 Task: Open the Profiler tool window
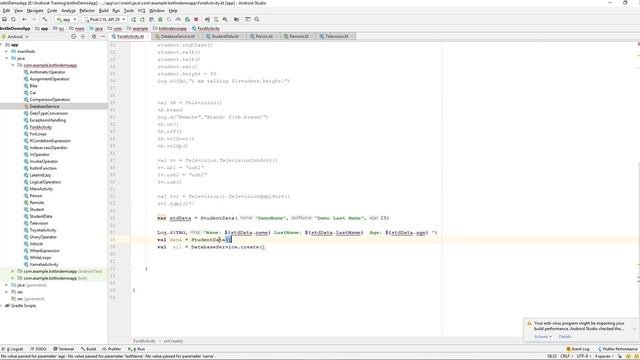point(111,349)
